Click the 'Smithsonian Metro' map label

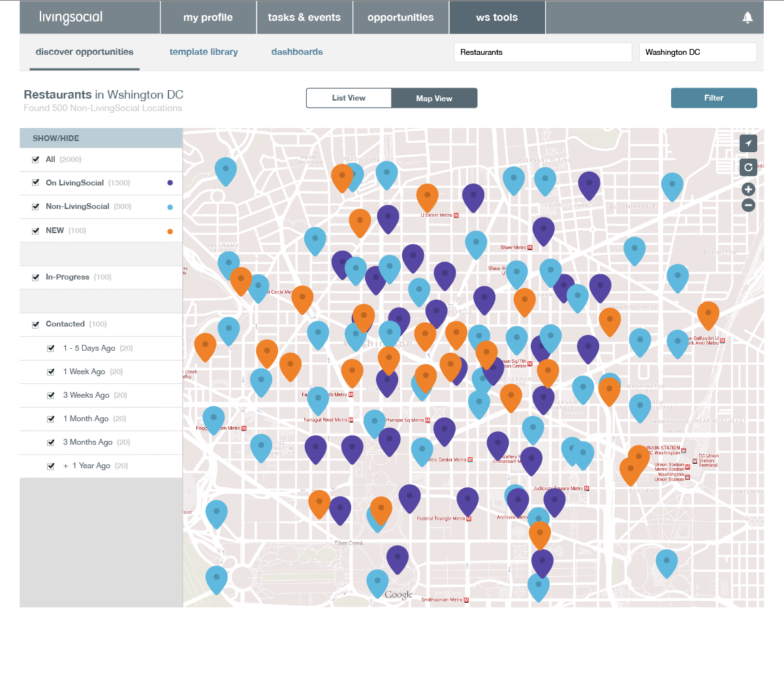point(442,600)
